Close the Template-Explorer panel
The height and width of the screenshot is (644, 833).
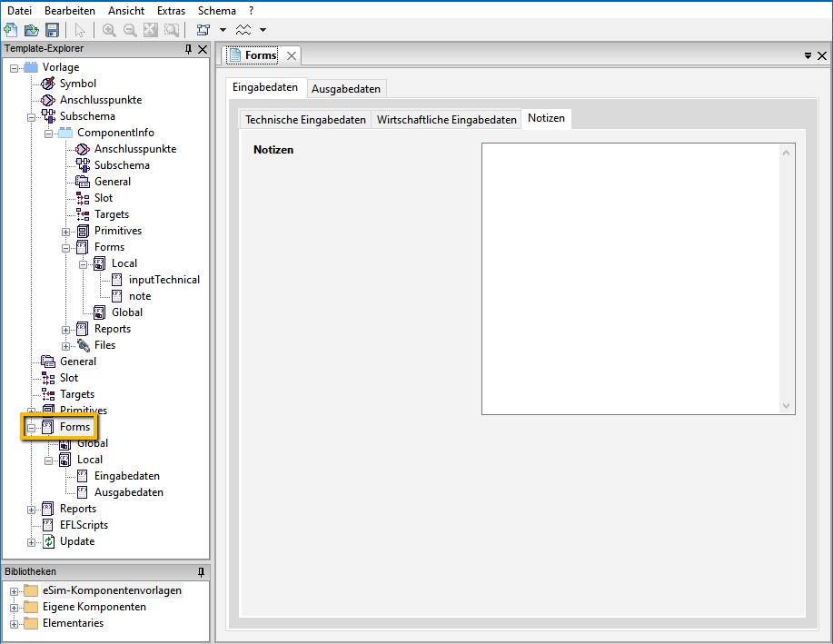pyautogui.click(x=203, y=49)
